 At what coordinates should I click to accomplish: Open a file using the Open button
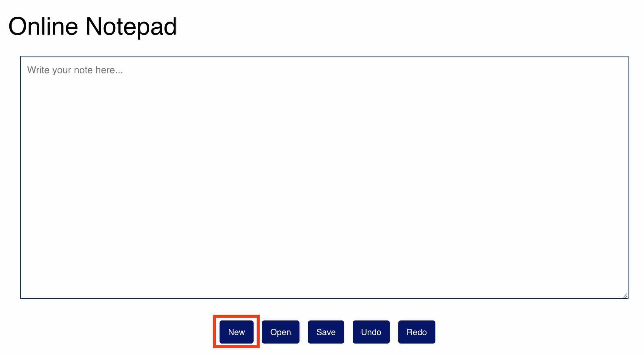click(x=280, y=332)
